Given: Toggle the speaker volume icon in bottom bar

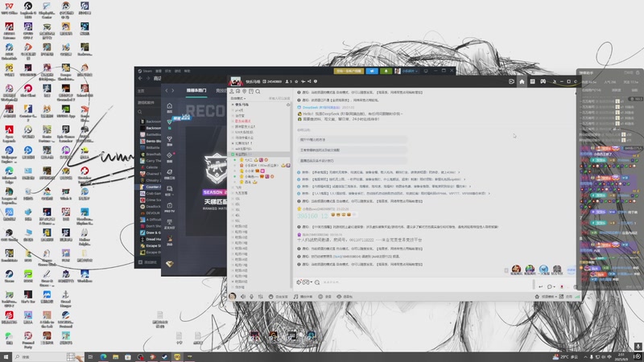Looking at the screenshot, I should 243,296.
